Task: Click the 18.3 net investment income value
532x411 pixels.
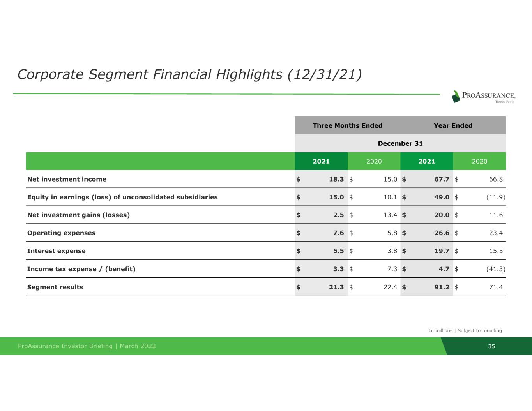Action: [336, 179]
